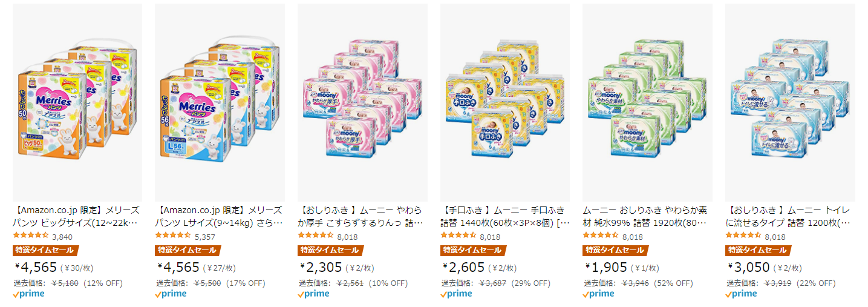The image size is (868, 307).
Task: Click the 特選タイムセール badge above ¥1,905
Action: click(x=615, y=250)
